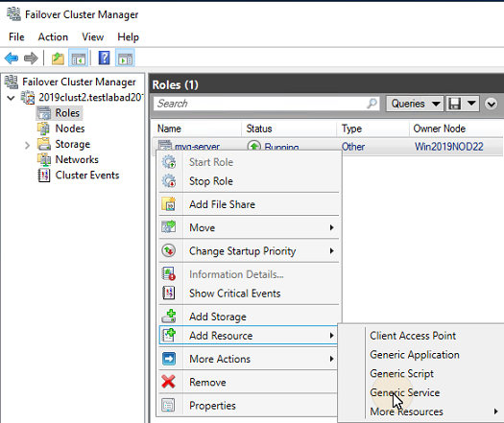Toggle the Show/Hide Console Tree icon

(x=79, y=59)
